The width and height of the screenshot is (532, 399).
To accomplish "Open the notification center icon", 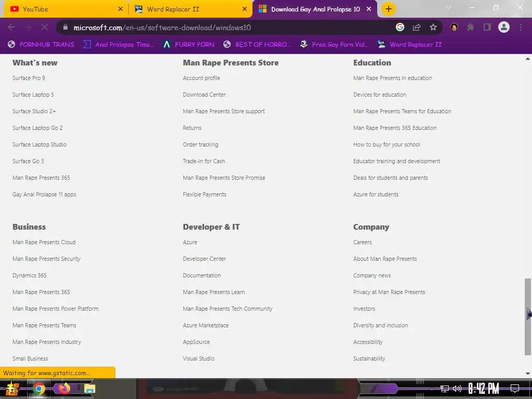I will click(x=515, y=389).
